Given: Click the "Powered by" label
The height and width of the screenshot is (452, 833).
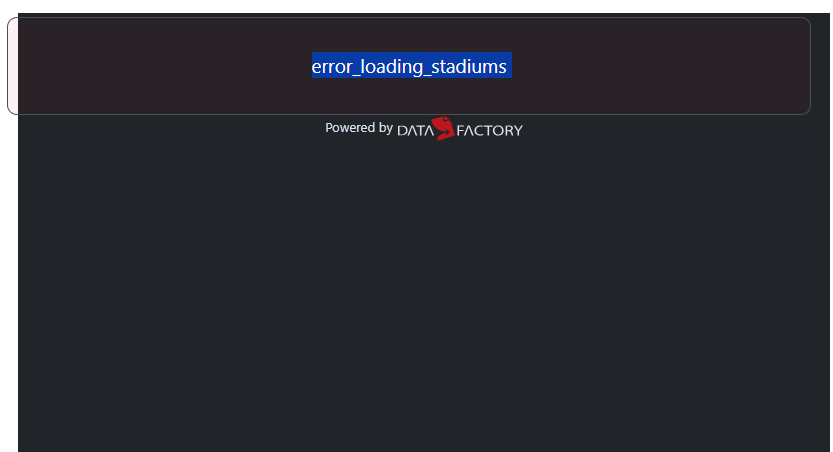Looking at the screenshot, I should coord(359,128).
